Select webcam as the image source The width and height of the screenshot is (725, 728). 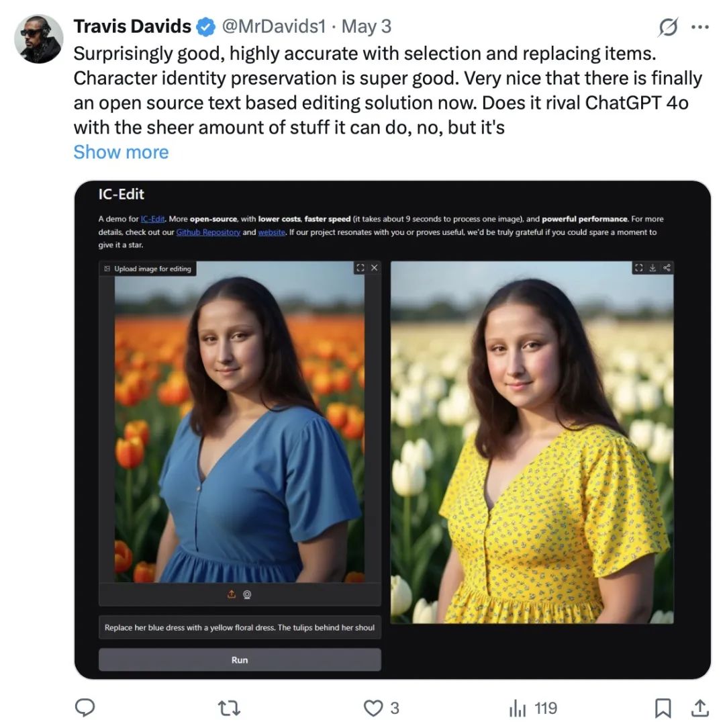pyautogui.click(x=248, y=594)
